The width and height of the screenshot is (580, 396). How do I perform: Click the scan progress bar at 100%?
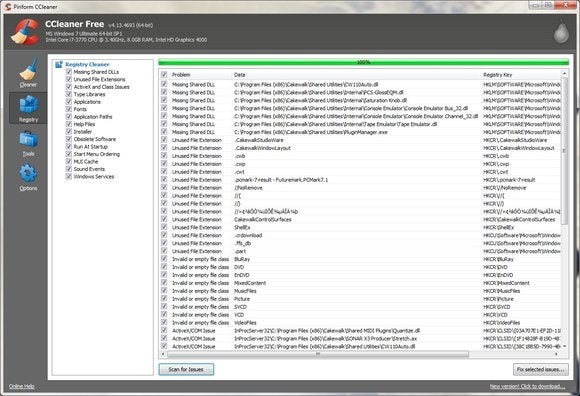(x=363, y=62)
